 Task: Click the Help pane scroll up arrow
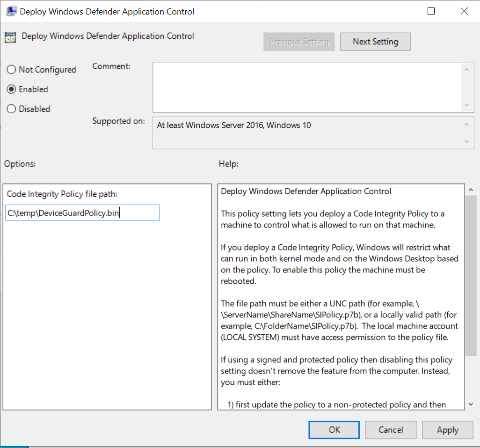[471, 190]
